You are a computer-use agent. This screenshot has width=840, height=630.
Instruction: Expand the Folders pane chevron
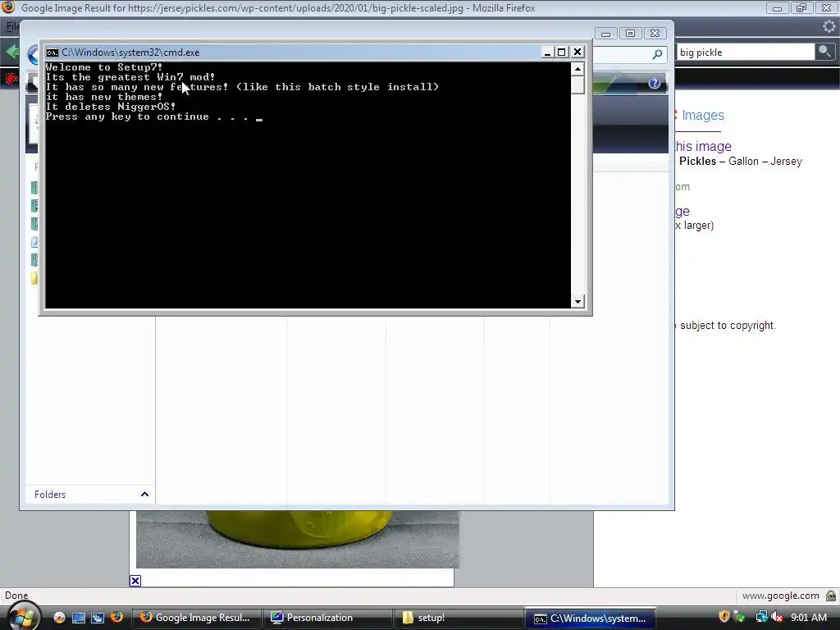click(144, 494)
